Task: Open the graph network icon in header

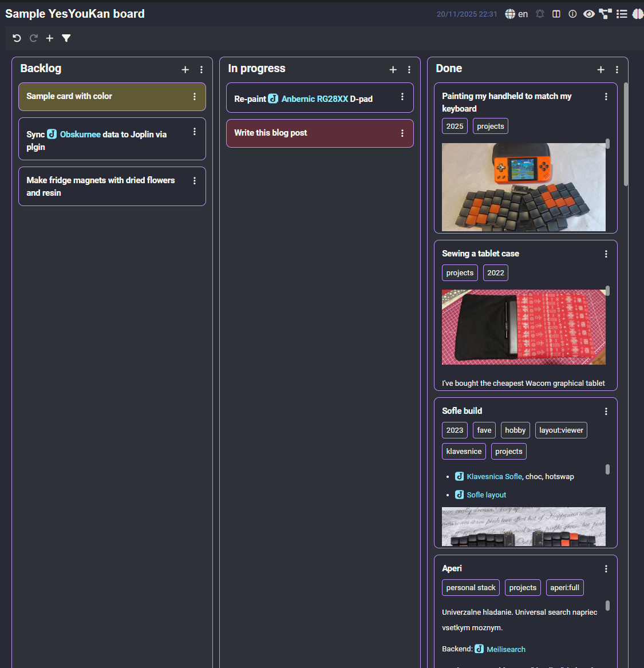Action: point(605,14)
